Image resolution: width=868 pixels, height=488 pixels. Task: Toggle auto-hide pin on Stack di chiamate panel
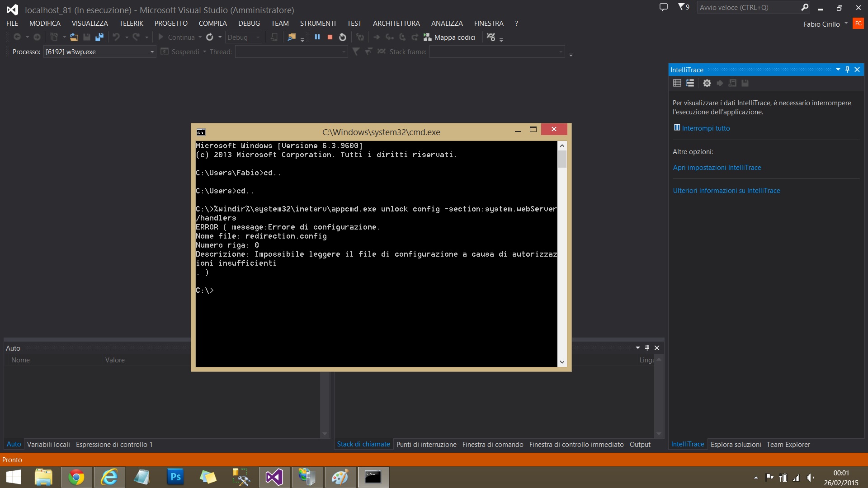point(647,348)
